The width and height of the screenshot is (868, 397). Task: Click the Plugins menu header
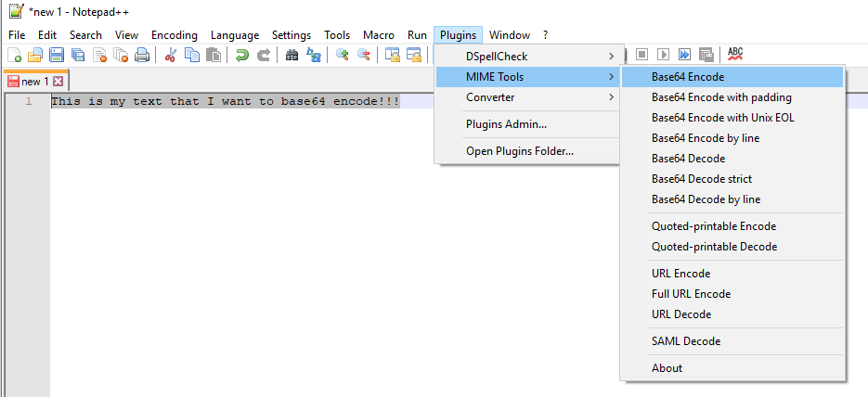459,35
